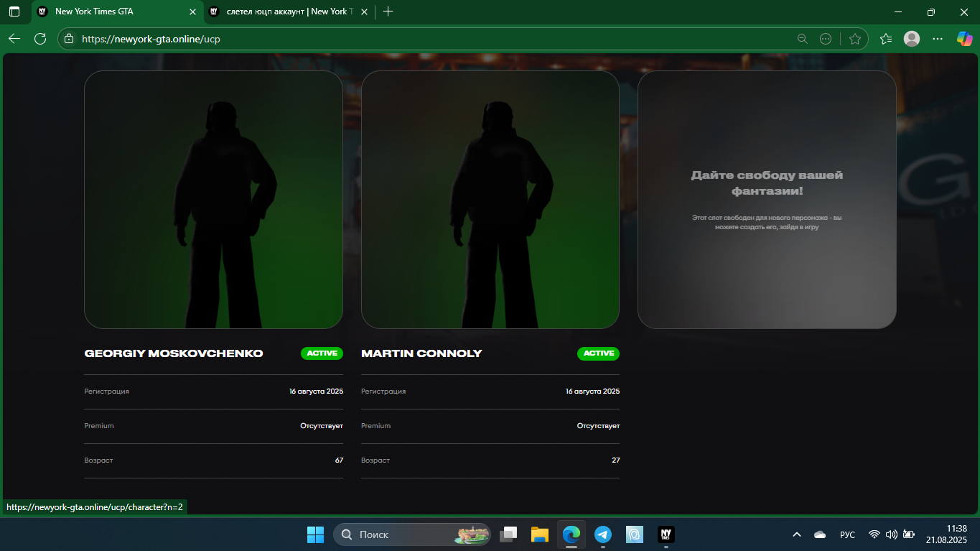Open the browser profile avatar
Image resolution: width=980 pixels, height=551 pixels.
click(912, 39)
